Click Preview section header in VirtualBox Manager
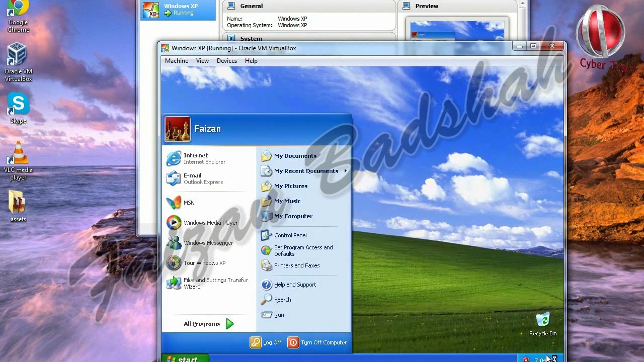644x362 pixels. click(x=427, y=6)
